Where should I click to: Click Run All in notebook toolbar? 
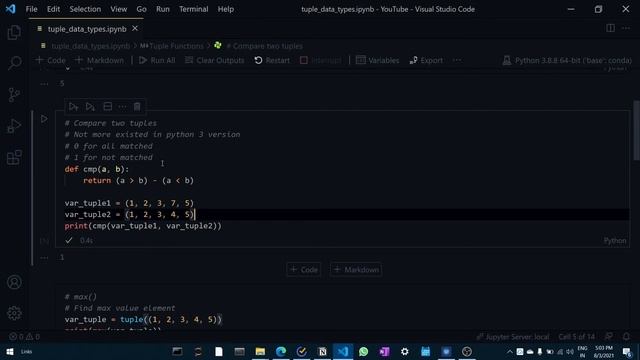coord(157,60)
